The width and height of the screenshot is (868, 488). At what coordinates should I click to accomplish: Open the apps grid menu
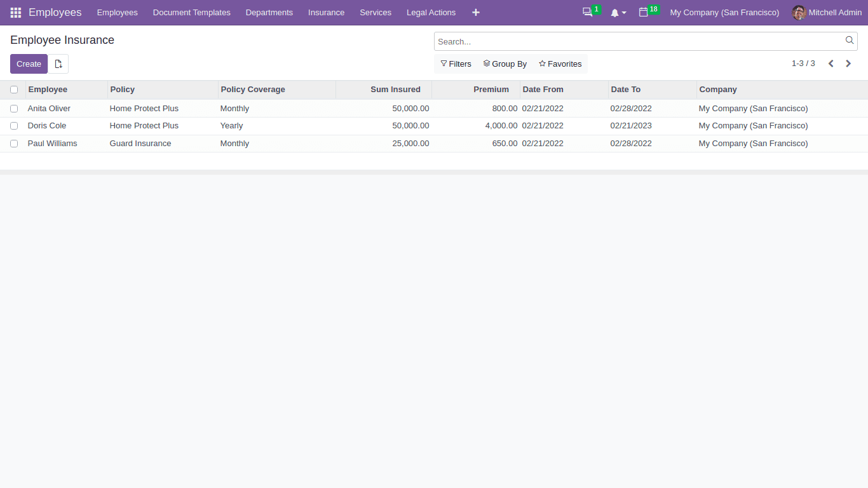(x=14, y=12)
